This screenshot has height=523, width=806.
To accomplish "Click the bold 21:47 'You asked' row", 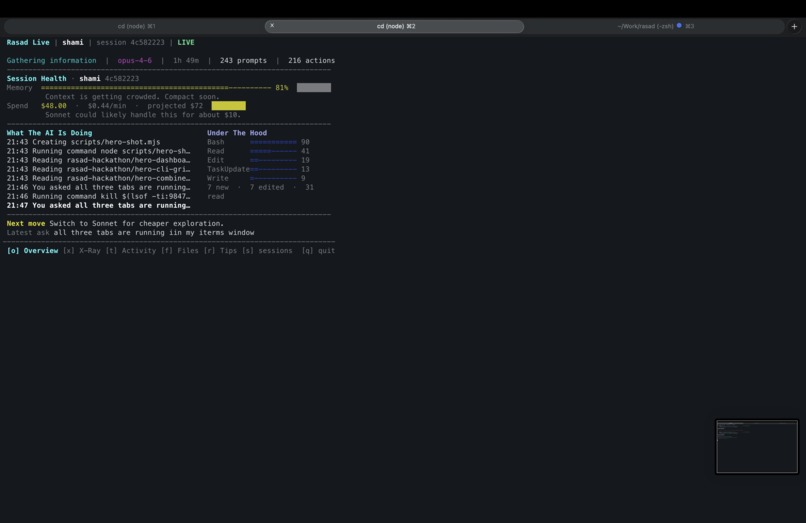I will tap(98, 206).
